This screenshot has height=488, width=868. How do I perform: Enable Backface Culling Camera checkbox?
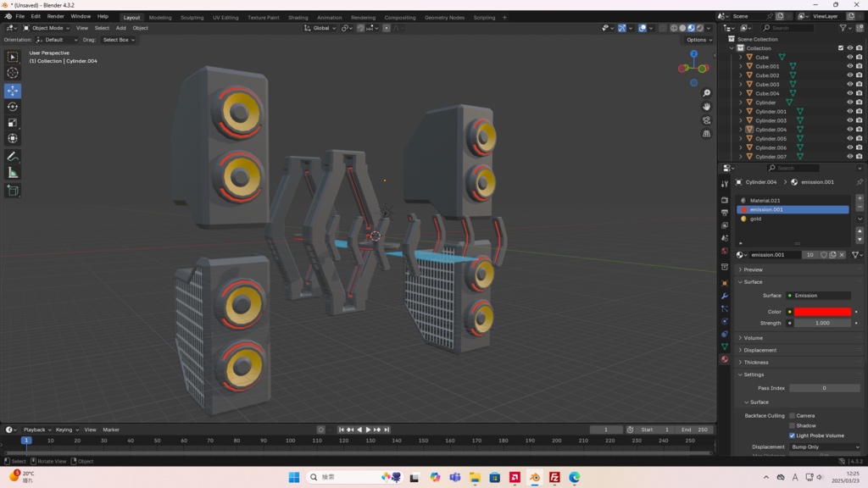coord(793,415)
